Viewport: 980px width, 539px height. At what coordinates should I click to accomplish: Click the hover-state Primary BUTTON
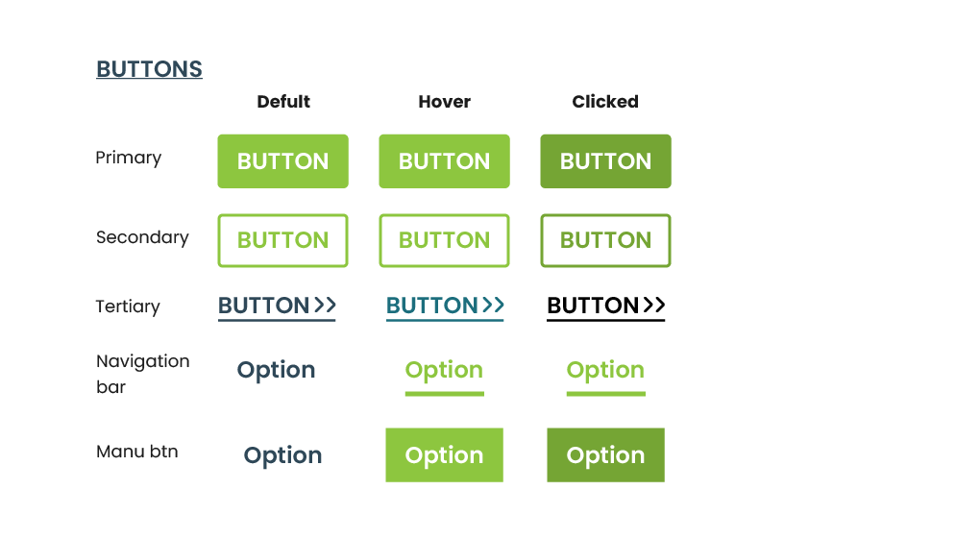point(444,161)
